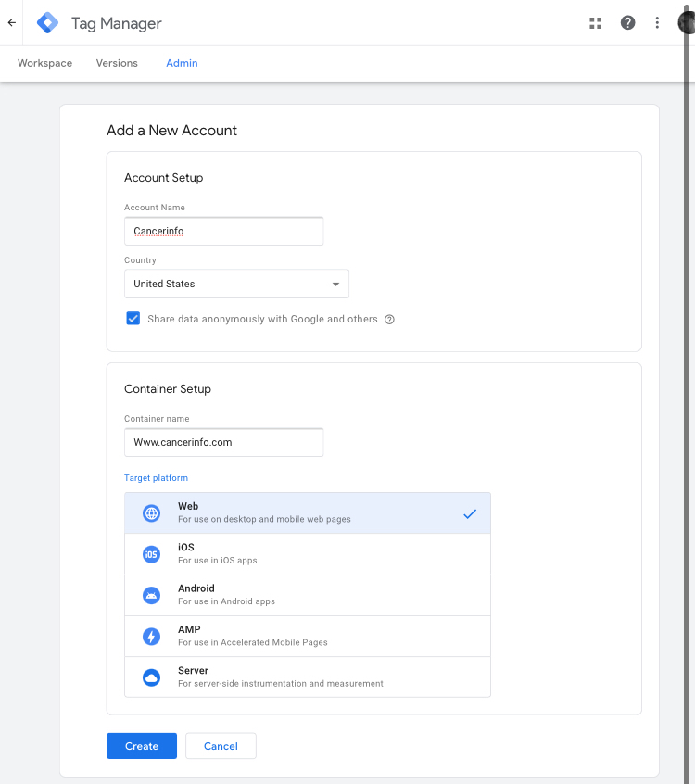Click 'Share data anonymously with Google and others' text
The width and height of the screenshot is (695, 784).
[x=262, y=319]
